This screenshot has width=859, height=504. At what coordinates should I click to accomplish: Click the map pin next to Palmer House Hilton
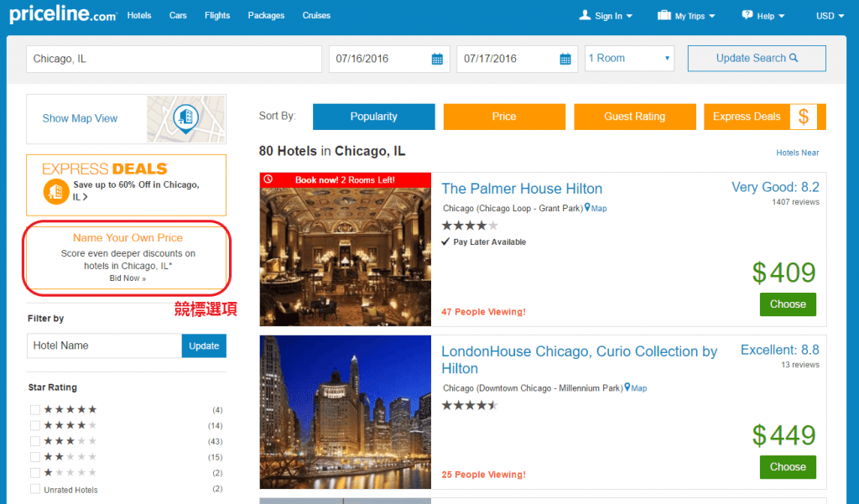pos(587,208)
